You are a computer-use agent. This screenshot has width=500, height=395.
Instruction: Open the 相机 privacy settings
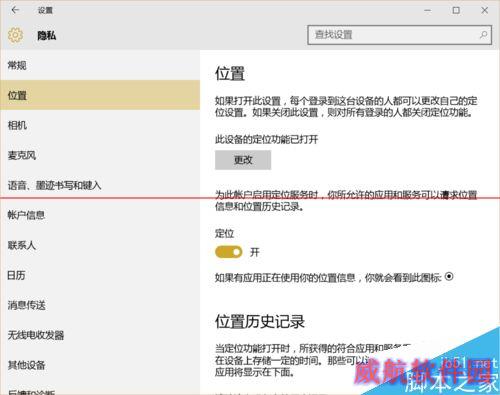(100, 125)
